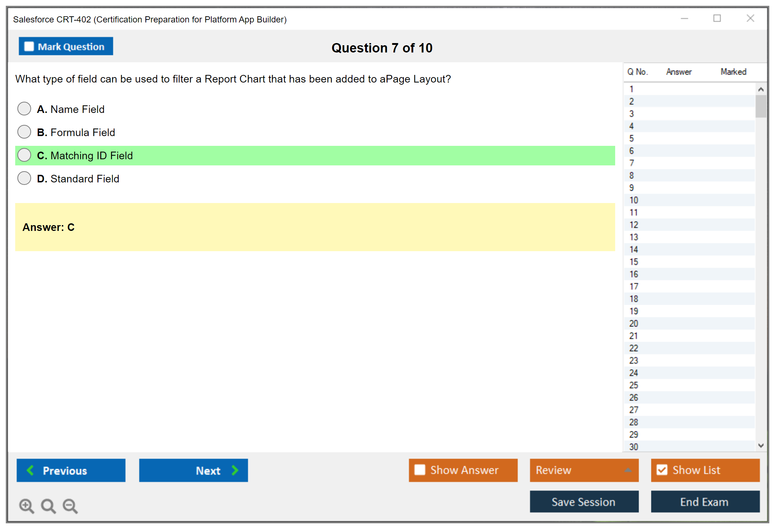Minimize the exam window

(x=684, y=18)
